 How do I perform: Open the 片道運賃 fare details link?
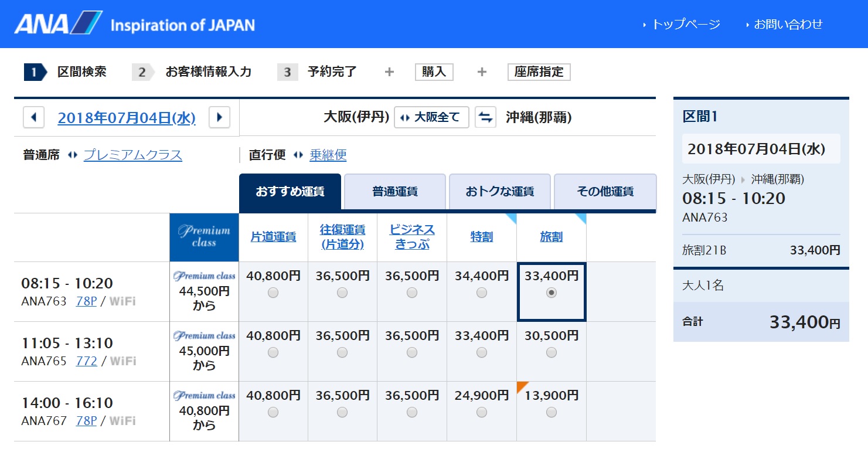[273, 237]
